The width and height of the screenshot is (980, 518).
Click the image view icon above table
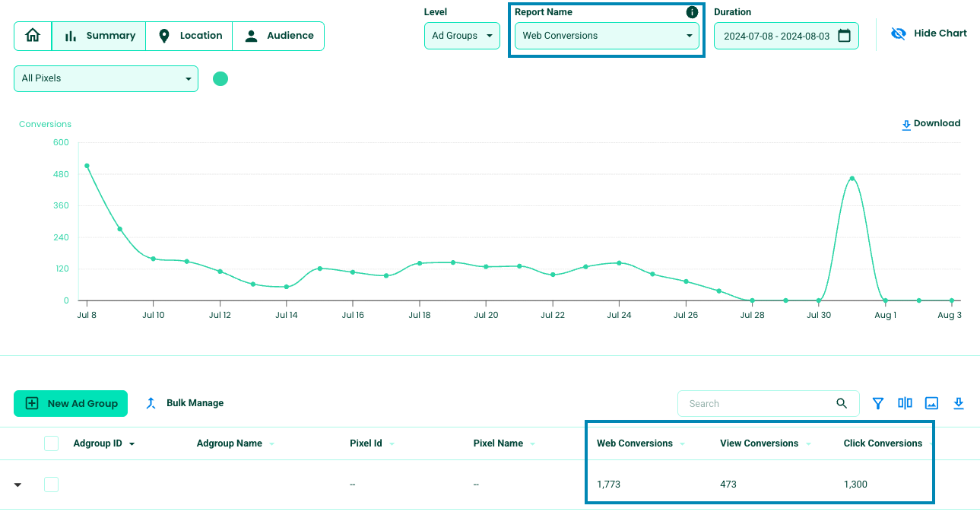(931, 403)
